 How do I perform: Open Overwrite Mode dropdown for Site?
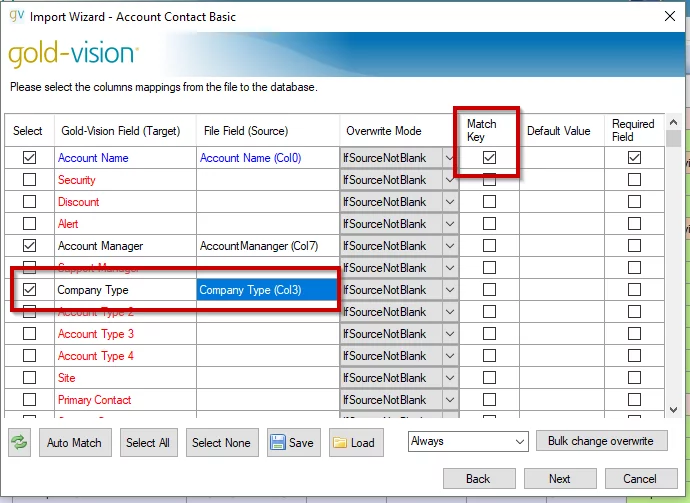pyautogui.click(x=450, y=378)
